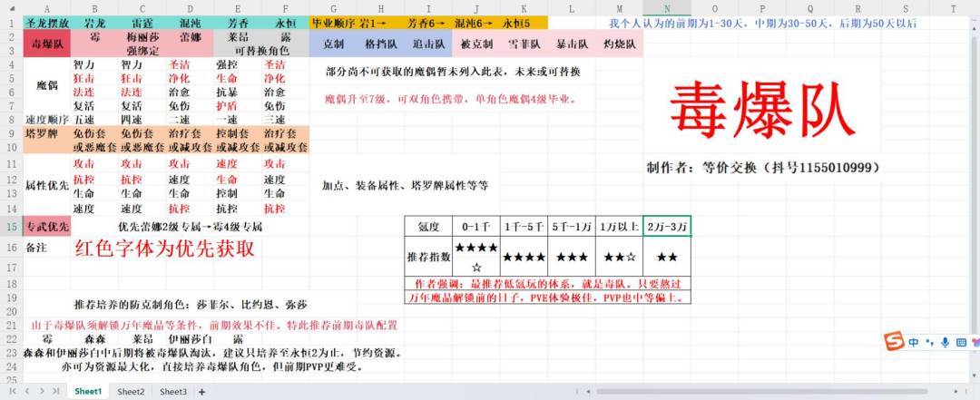Select the 速度顺序 label cell
Image resolution: width=980 pixels, height=400 pixels.
click(47, 120)
